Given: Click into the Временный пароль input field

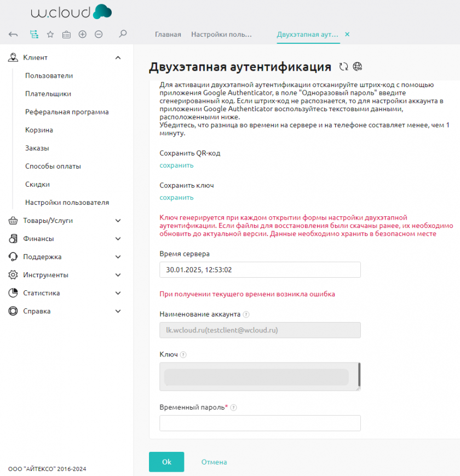Looking at the screenshot, I should (x=260, y=423).
